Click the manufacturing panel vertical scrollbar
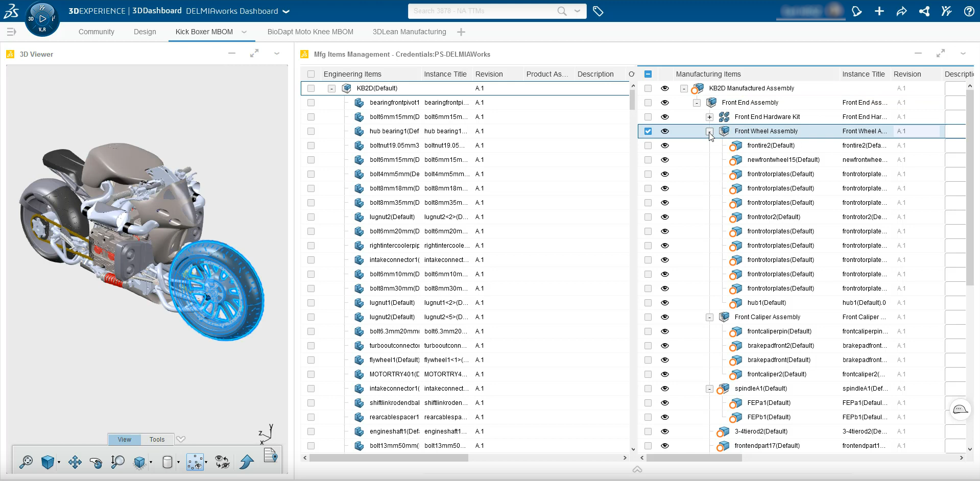Image resolution: width=980 pixels, height=481 pixels. [x=970, y=188]
